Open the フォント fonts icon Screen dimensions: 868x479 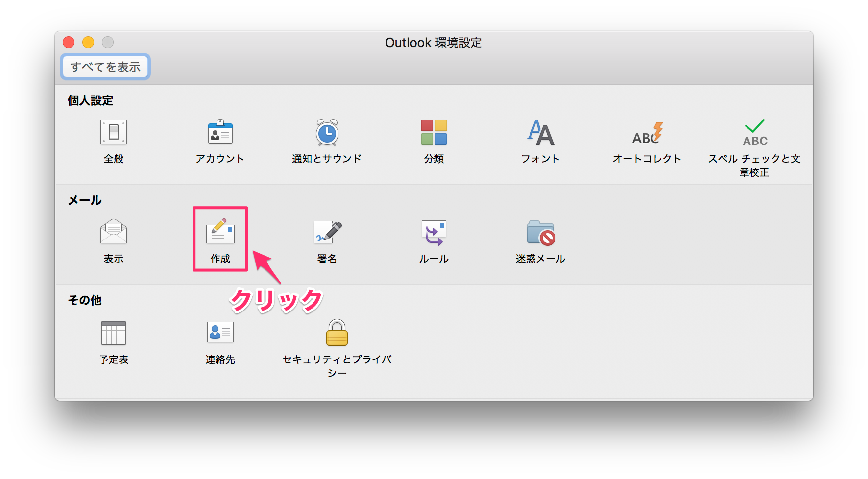click(541, 132)
